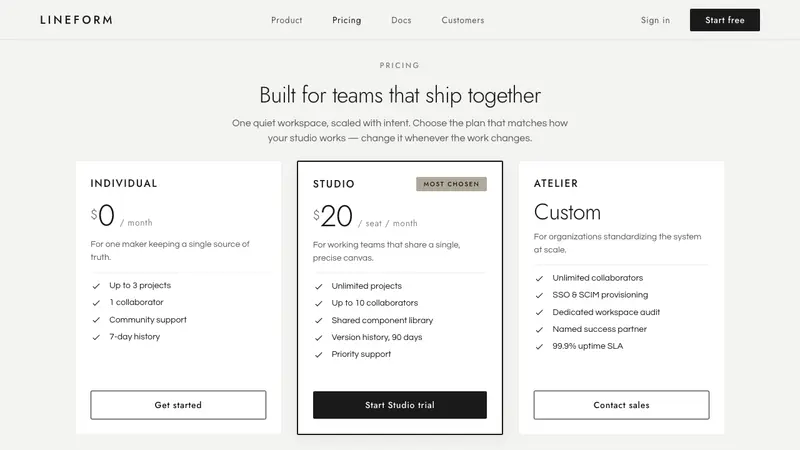
Task: Click the Sign in link
Action: pyautogui.click(x=655, y=20)
